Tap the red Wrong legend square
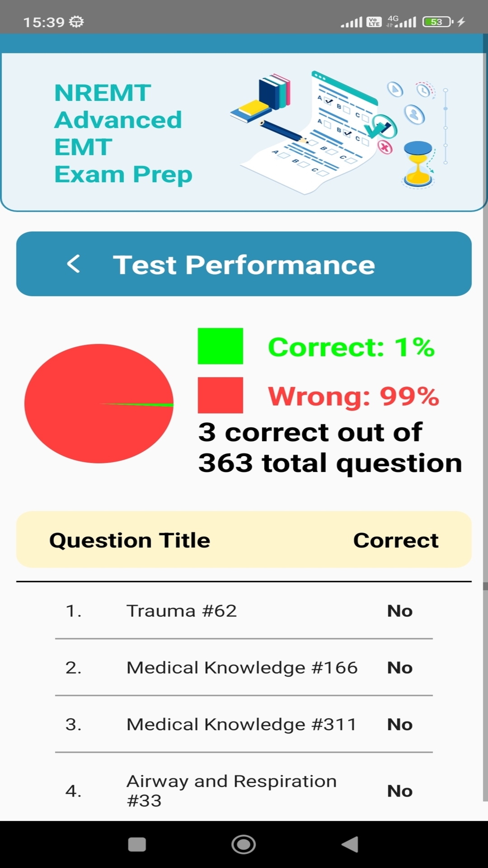This screenshot has height=868, width=488. click(x=221, y=395)
